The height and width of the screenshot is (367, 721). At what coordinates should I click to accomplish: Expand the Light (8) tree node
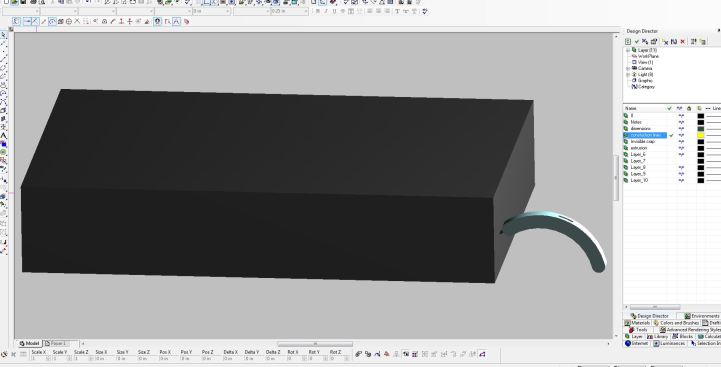click(628, 74)
